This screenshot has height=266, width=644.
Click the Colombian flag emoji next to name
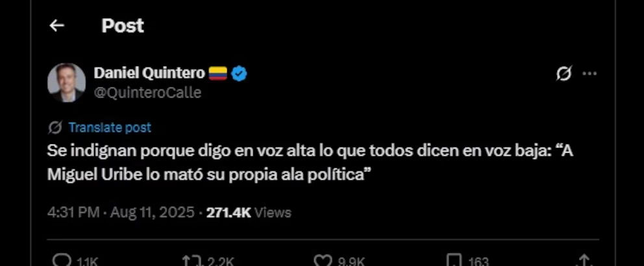pos(217,74)
